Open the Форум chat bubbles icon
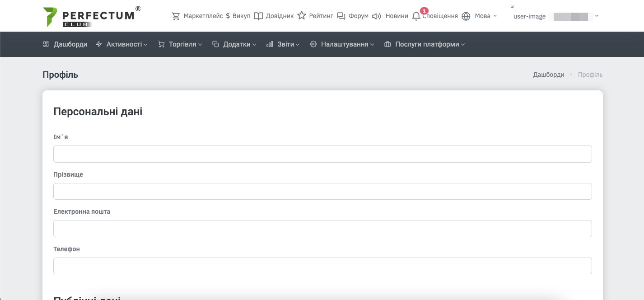The width and height of the screenshot is (644, 300). click(341, 16)
